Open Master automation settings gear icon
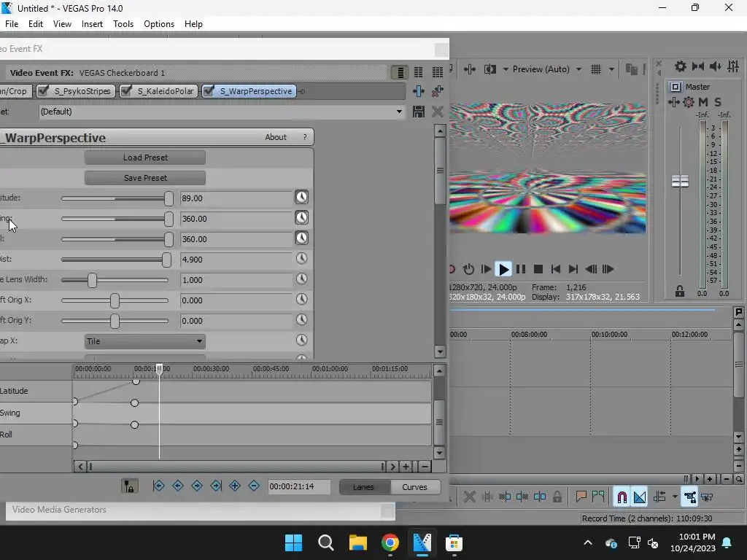 (689, 102)
